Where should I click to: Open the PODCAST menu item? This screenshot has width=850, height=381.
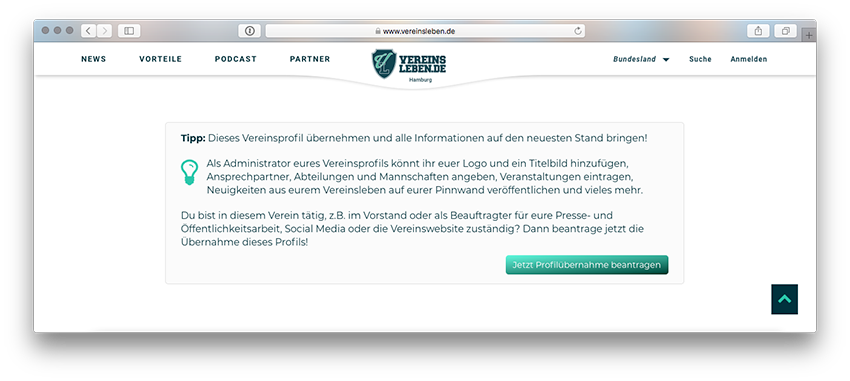click(236, 59)
